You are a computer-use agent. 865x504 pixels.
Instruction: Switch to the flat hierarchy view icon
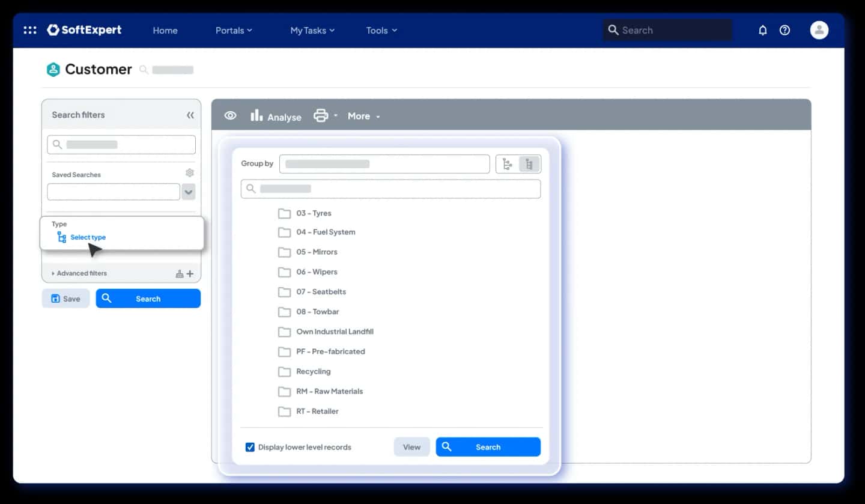tap(508, 164)
